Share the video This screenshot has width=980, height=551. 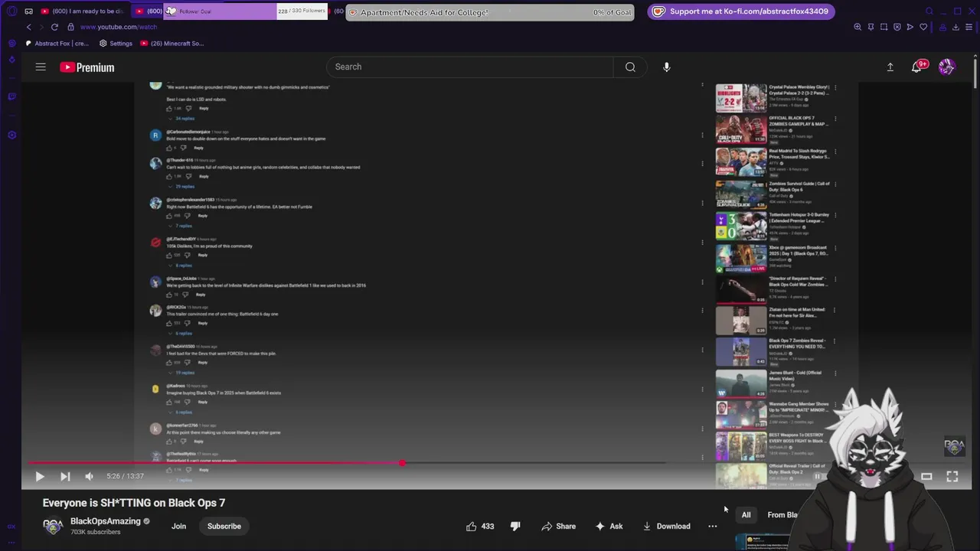point(558,527)
